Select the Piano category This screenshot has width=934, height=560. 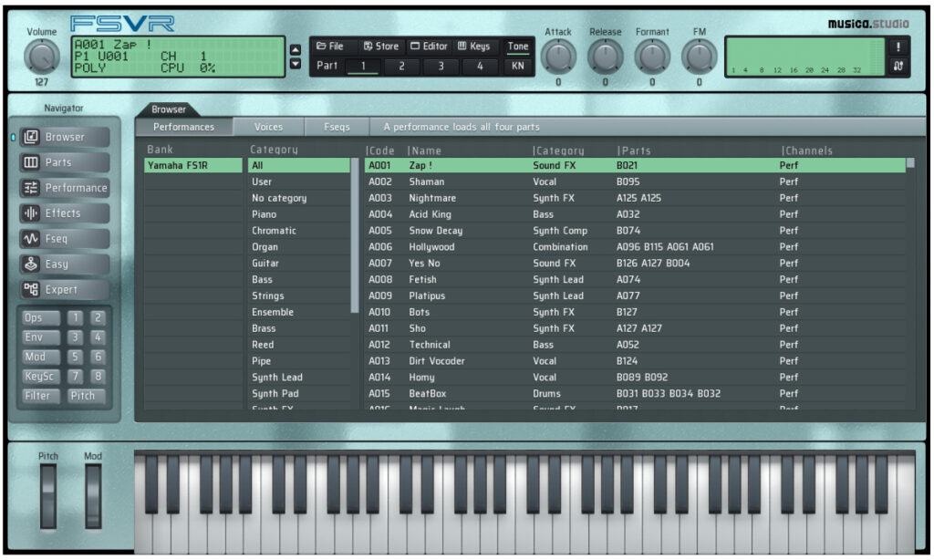[299, 214]
